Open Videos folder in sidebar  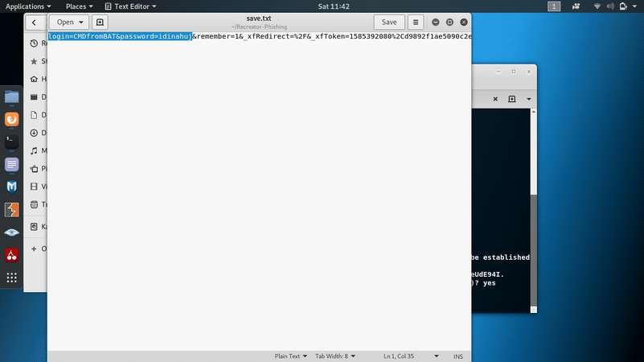(x=38, y=187)
